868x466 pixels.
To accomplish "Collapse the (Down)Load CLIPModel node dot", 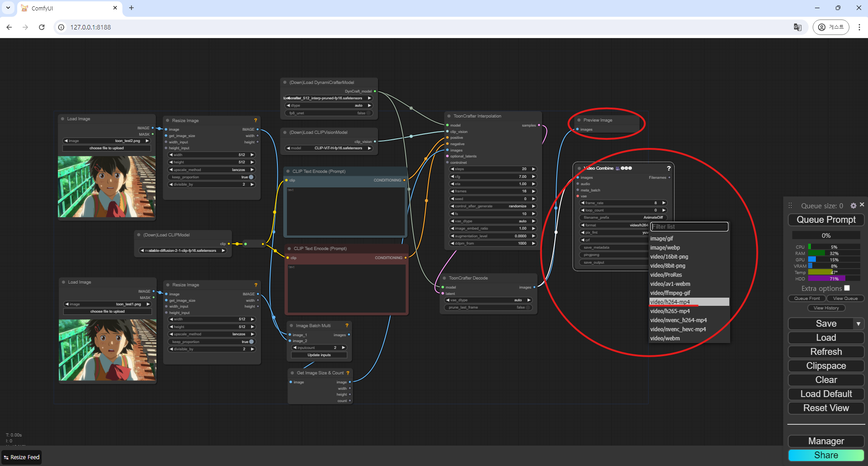I will click(x=139, y=235).
